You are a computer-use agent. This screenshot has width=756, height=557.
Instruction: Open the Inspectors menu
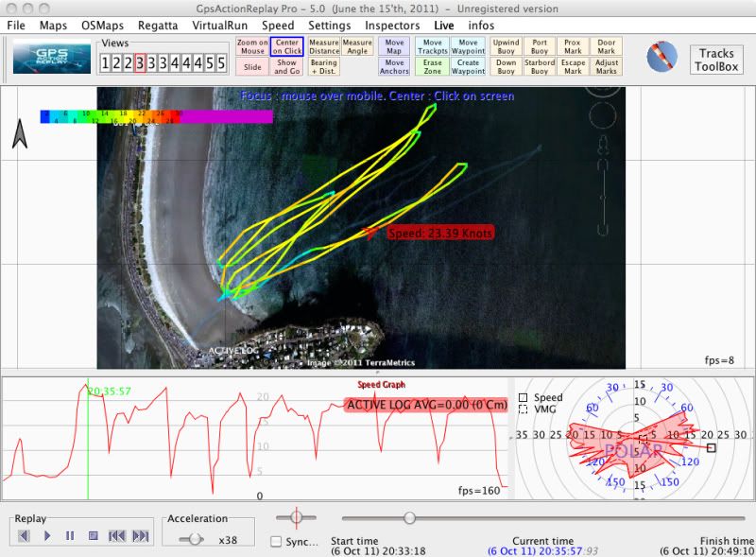[392, 26]
